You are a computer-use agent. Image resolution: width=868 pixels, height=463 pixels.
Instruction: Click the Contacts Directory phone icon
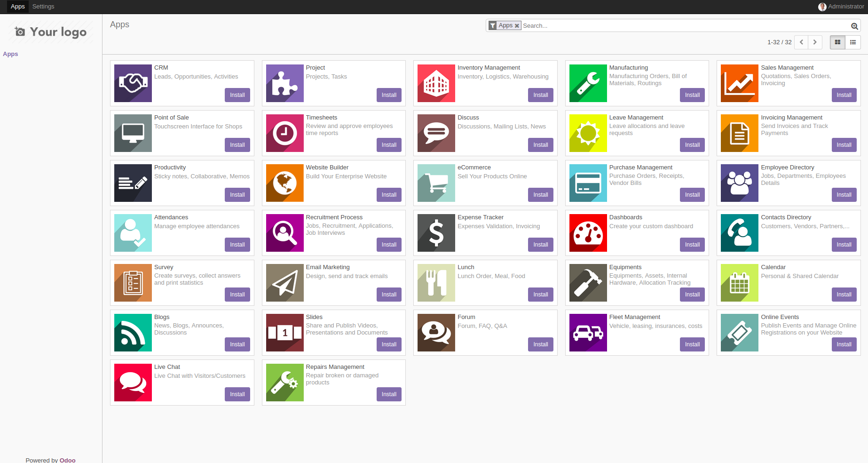pos(740,233)
